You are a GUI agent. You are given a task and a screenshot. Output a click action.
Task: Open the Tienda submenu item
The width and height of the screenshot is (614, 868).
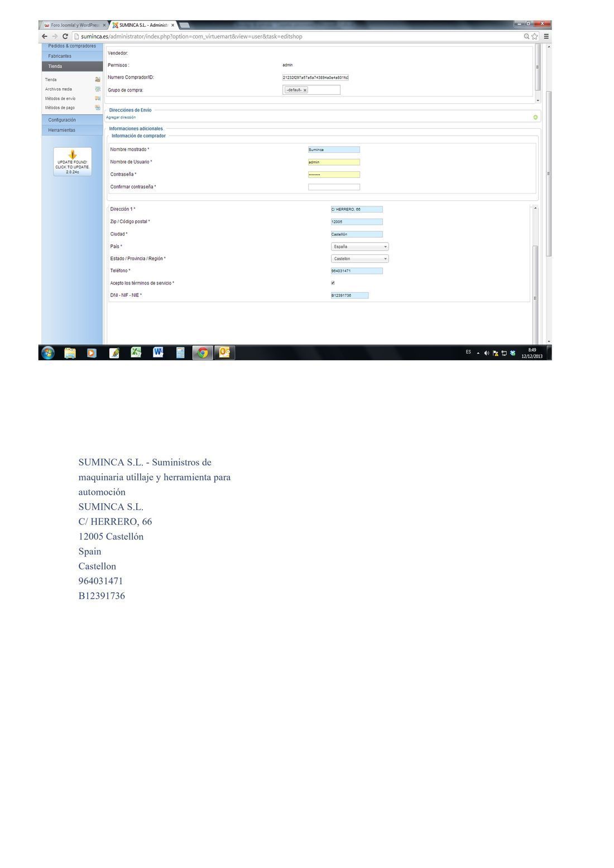51,80
